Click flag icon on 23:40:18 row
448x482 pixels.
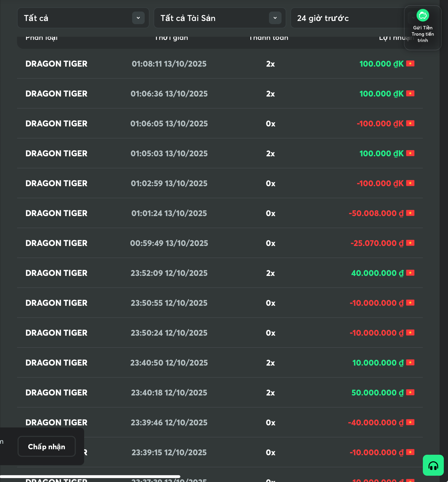(x=410, y=393)
